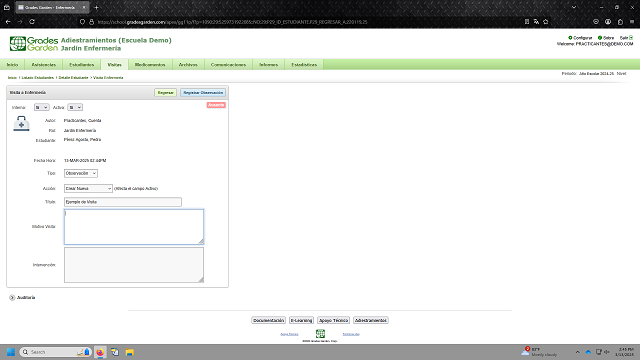Click the Salir logout icon
The height and width of the screenshot is (360, 640).
(631, 38)
